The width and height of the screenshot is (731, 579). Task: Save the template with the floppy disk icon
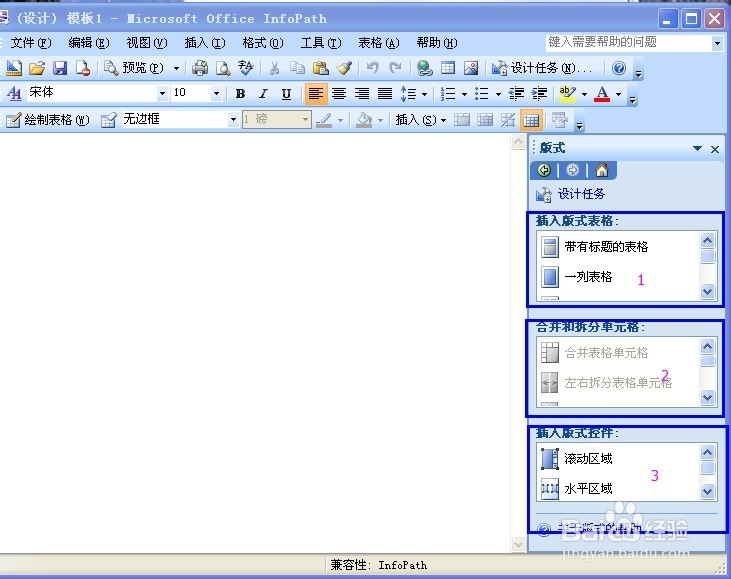60,68
